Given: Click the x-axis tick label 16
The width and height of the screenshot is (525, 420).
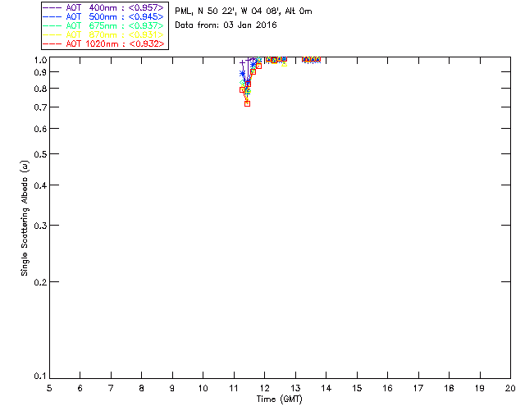Looking at the screenshot, I should [x=388, y=388].
